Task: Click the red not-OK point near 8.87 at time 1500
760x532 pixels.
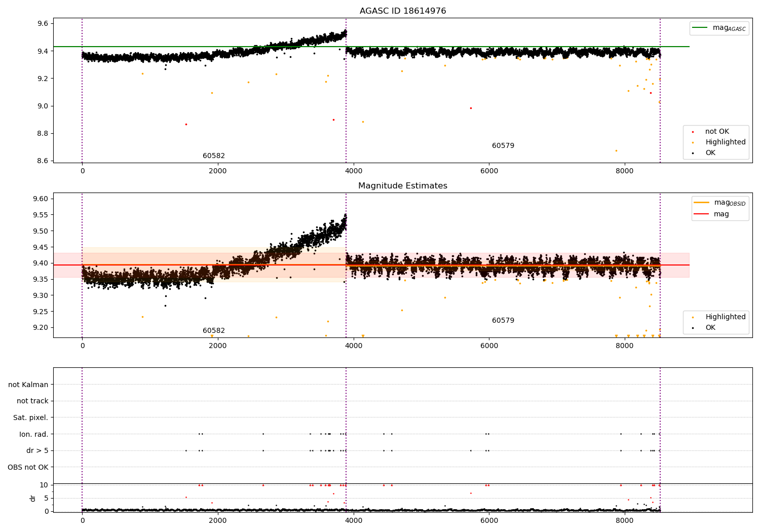Action: 186,125
